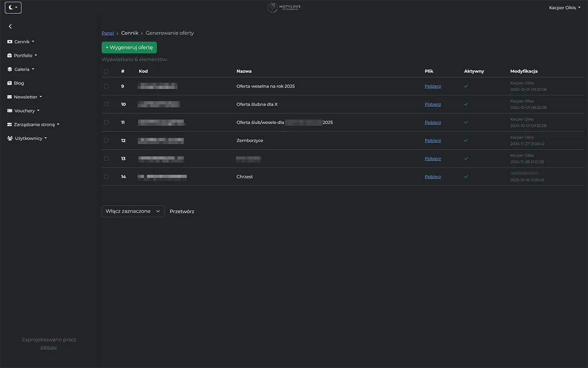Check the select-all checkbox in the table header
Viewport: 588px width, 368px height.
click(x=106, y=71)
